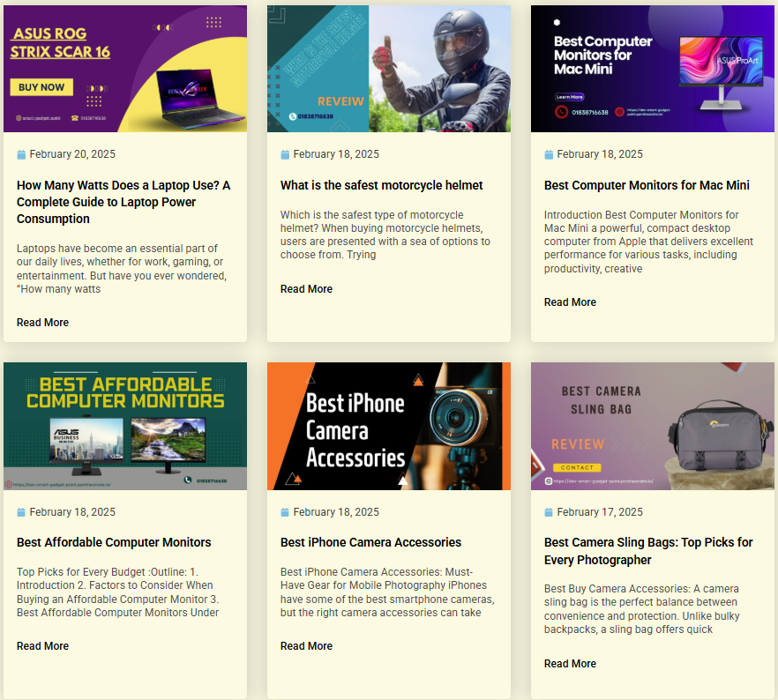Click the calendar icon on the safest motorcycle helmet post
The height and width of the screenshot is (700, 778).
(x=285, y=154)
